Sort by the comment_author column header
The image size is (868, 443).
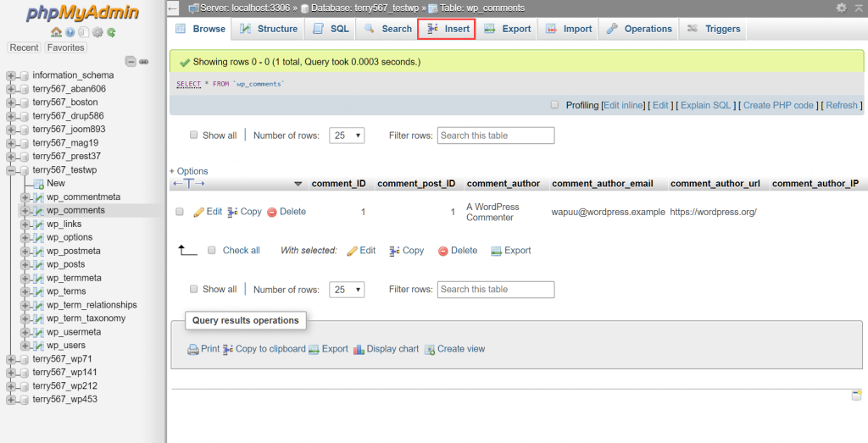coord(503,184)
